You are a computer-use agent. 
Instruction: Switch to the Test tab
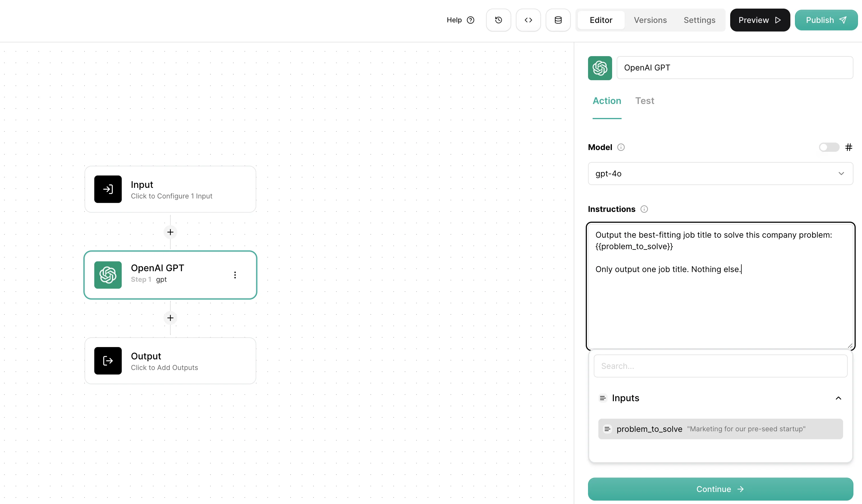point(644,101)
